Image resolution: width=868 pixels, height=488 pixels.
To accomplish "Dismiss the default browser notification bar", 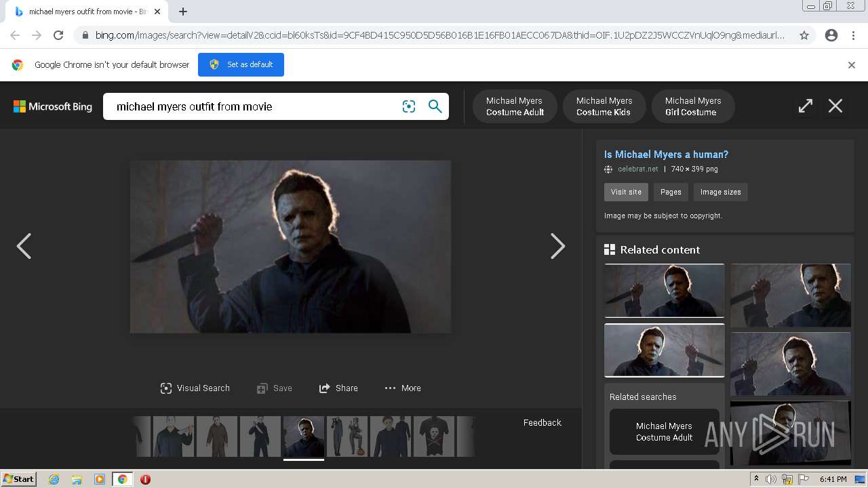I will pyautogui.click(x=852, y=65).
